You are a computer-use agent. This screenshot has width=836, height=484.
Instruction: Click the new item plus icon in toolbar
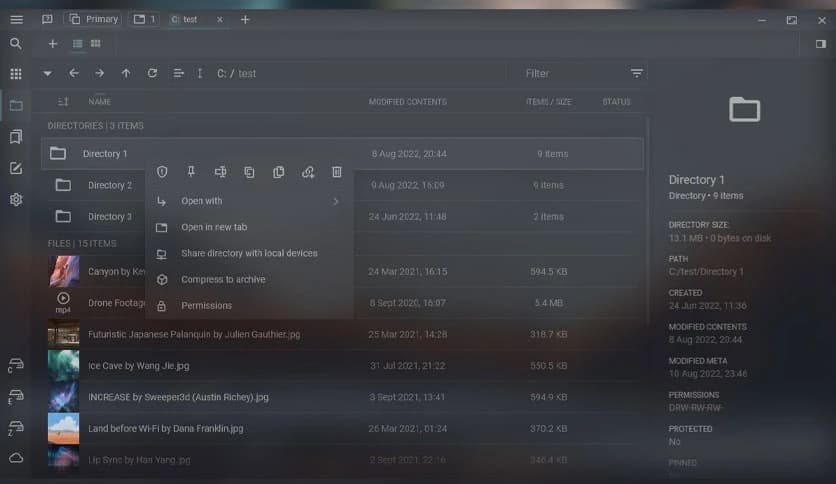point(52,44)
